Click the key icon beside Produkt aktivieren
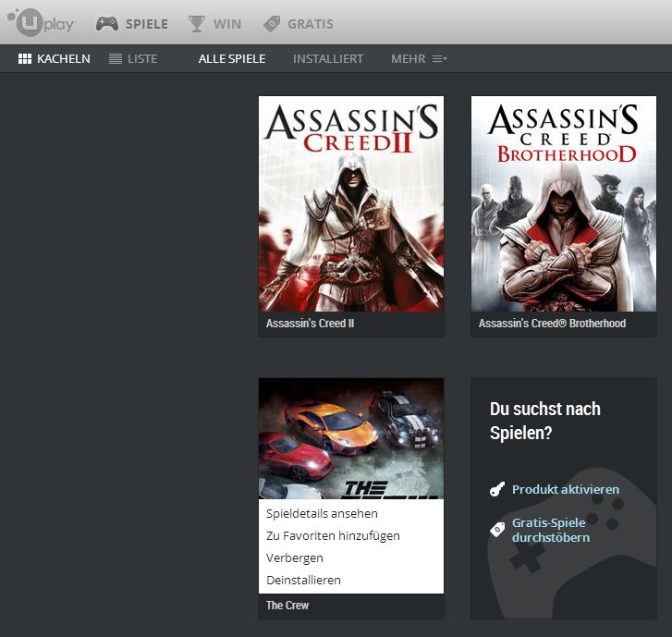 tap(497, 489)
